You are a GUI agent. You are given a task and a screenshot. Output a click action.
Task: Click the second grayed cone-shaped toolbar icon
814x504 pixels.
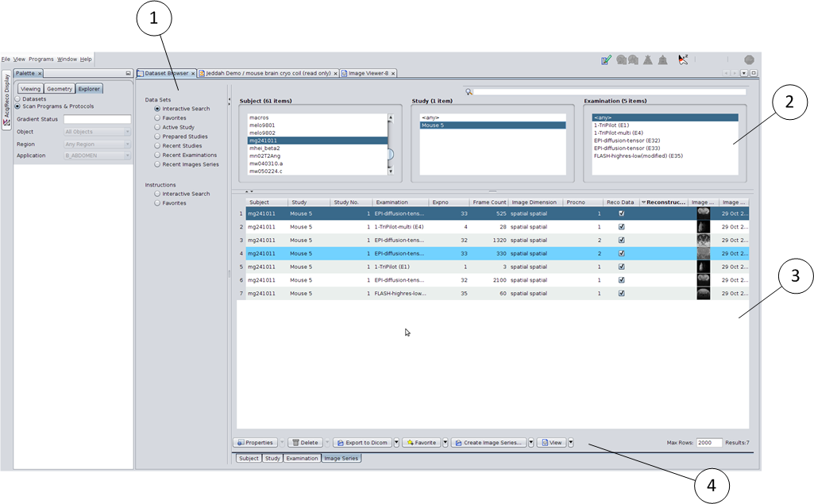click(x=663, y=60)
